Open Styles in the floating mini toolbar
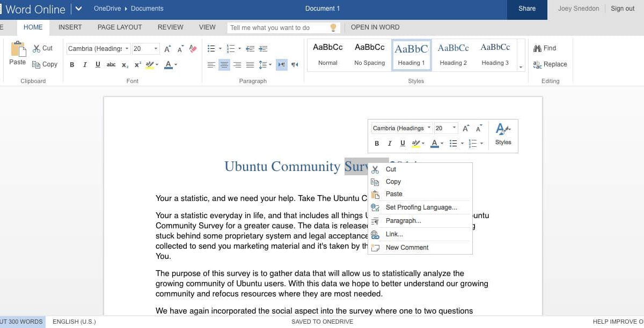644x328 pixels. (503, 134)
